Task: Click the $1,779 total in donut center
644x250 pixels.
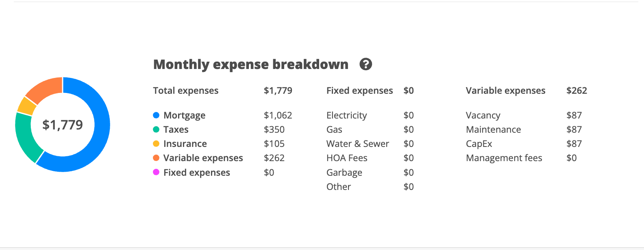Action: click(x=63, y=125)
